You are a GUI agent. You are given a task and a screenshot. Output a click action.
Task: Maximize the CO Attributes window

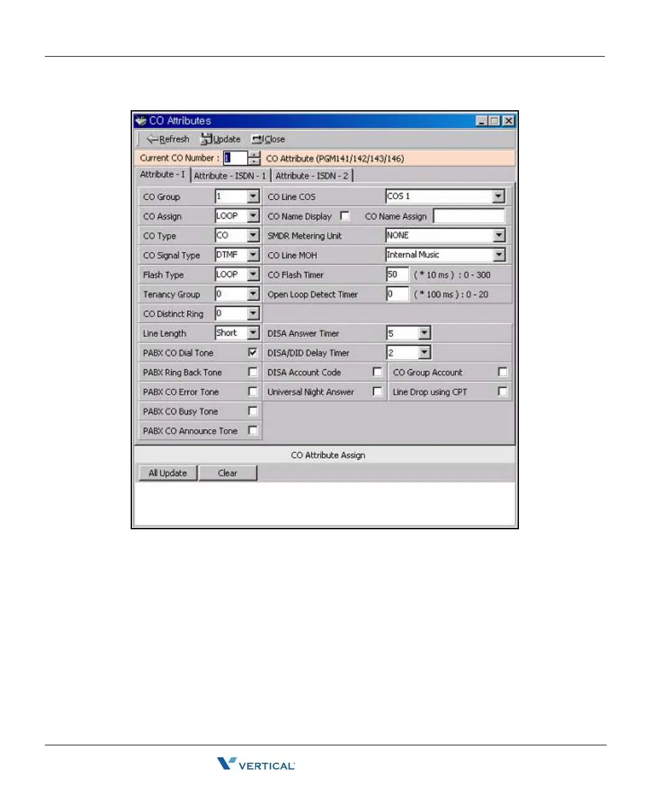coord(494,121)
